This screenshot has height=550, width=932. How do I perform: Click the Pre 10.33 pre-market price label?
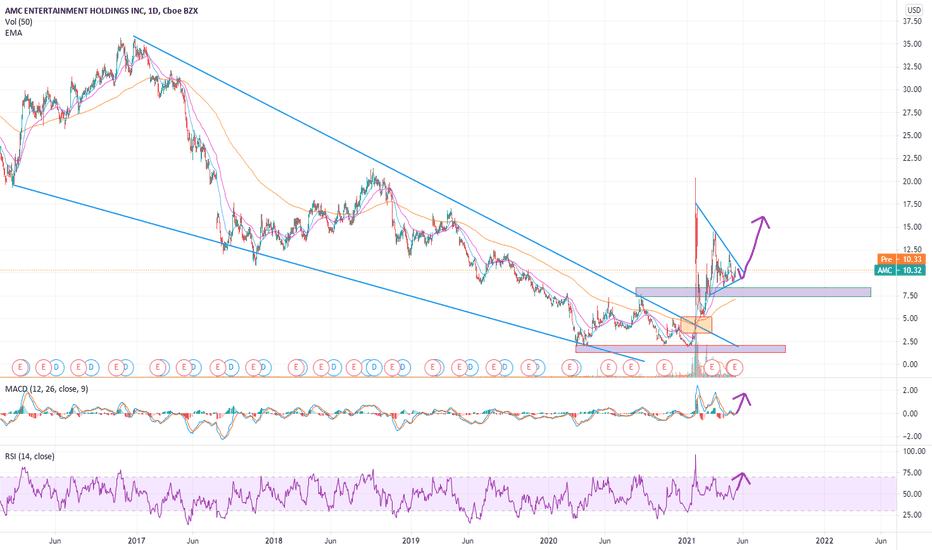point(901,259)
